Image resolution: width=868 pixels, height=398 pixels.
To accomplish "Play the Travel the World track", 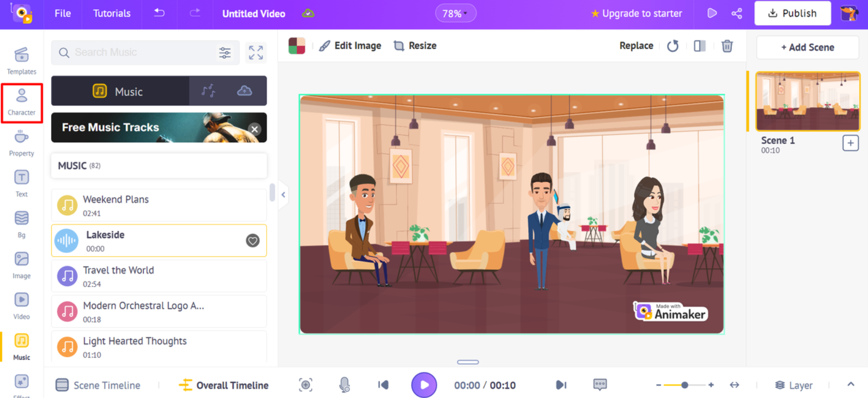I will [68, 276].
